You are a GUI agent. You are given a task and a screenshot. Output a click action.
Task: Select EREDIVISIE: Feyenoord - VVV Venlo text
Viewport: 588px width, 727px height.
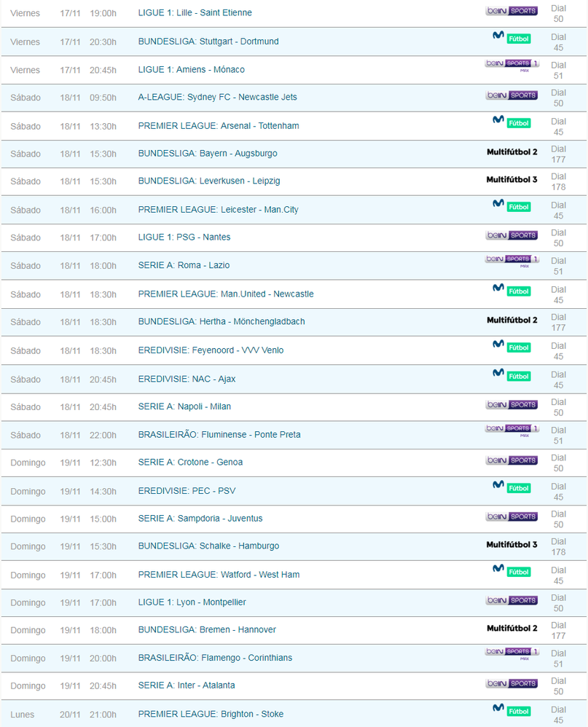(211, 350)
